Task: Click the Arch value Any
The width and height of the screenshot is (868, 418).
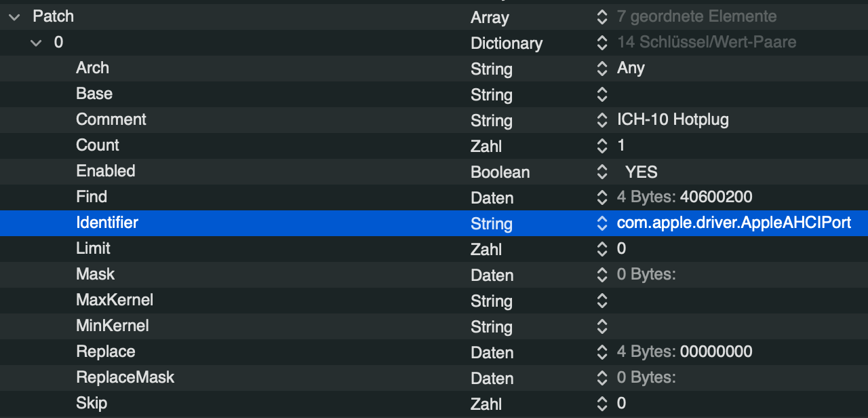Action: [631, 69]
